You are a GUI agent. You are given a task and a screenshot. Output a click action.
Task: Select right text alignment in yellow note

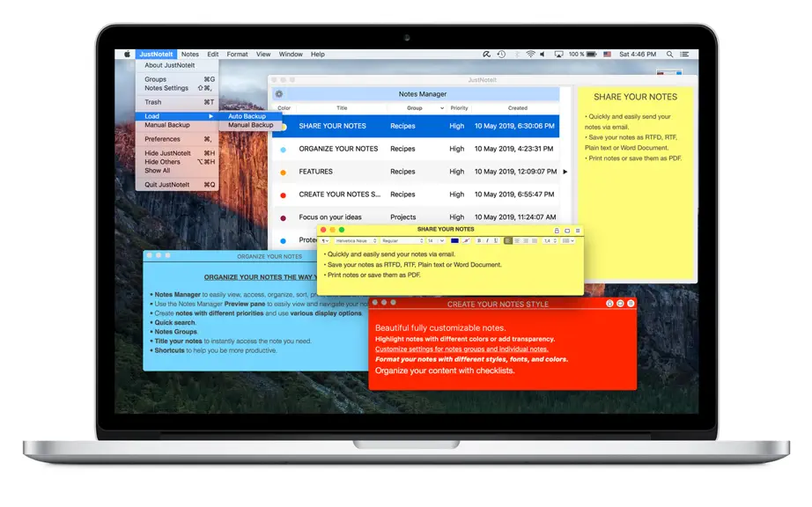point(526,240)
